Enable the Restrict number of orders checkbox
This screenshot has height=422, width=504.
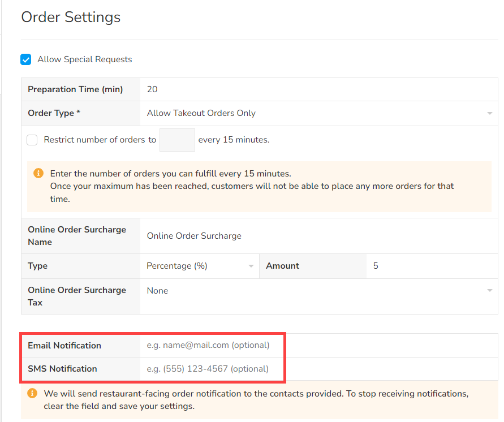(32, 140)
